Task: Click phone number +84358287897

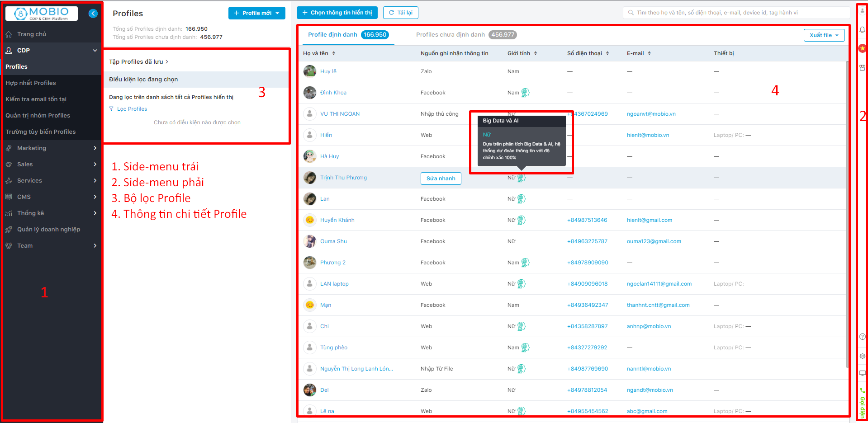Action: pos(588,326)
